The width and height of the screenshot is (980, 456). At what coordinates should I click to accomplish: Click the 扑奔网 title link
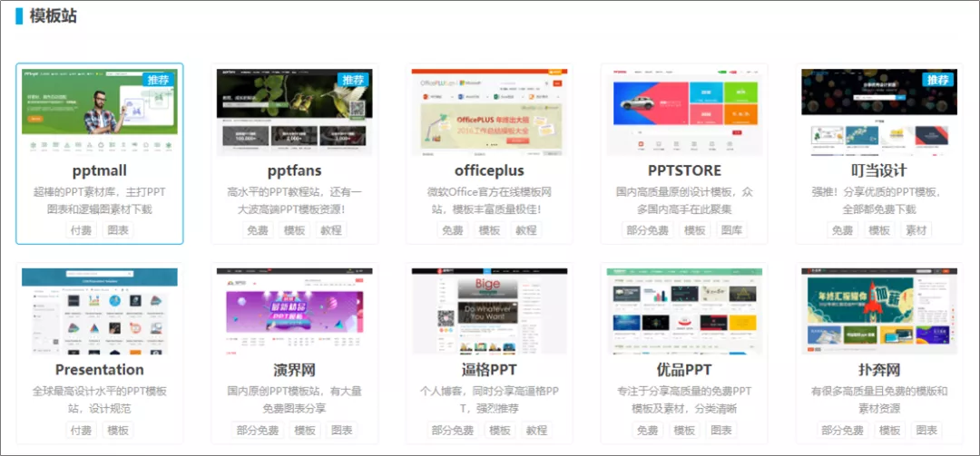[x=879, y=370]
